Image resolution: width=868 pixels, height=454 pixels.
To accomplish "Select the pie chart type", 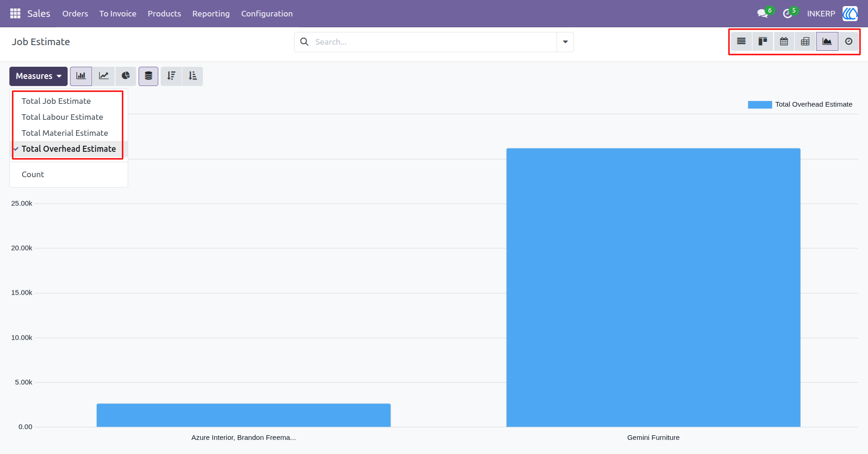I will (x=126, y=76).
